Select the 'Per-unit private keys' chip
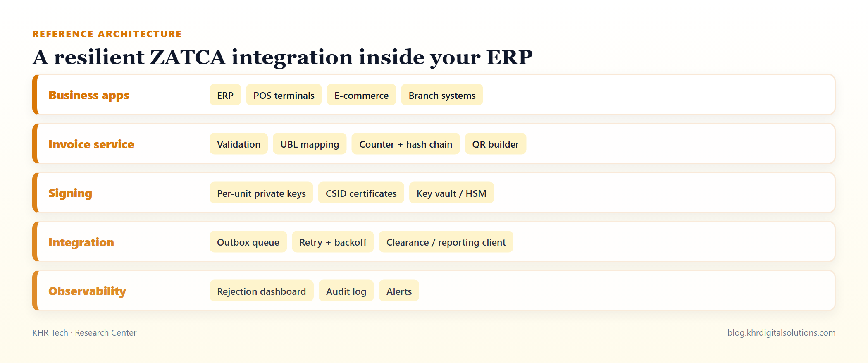 261,193
